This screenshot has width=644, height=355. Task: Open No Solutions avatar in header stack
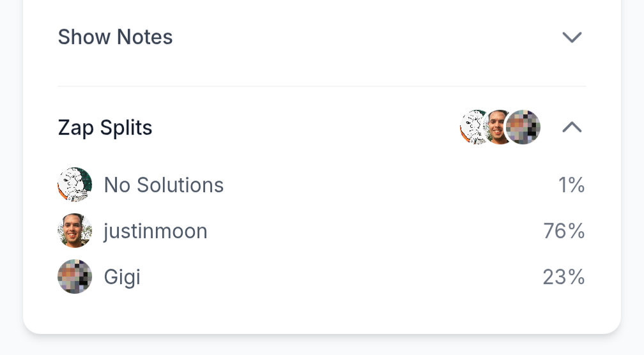tap(472, 127)
